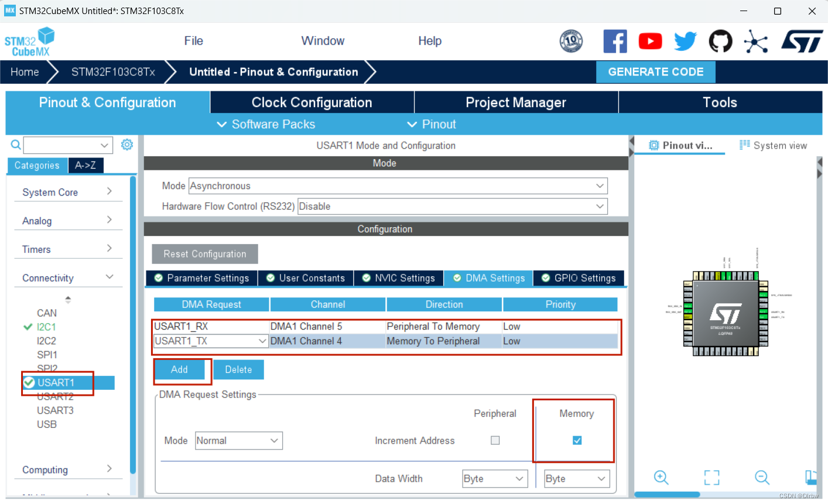Click the rotate icon at pinout toolbar edge
This screenshot has height=504, width=828.
point(810,477)
